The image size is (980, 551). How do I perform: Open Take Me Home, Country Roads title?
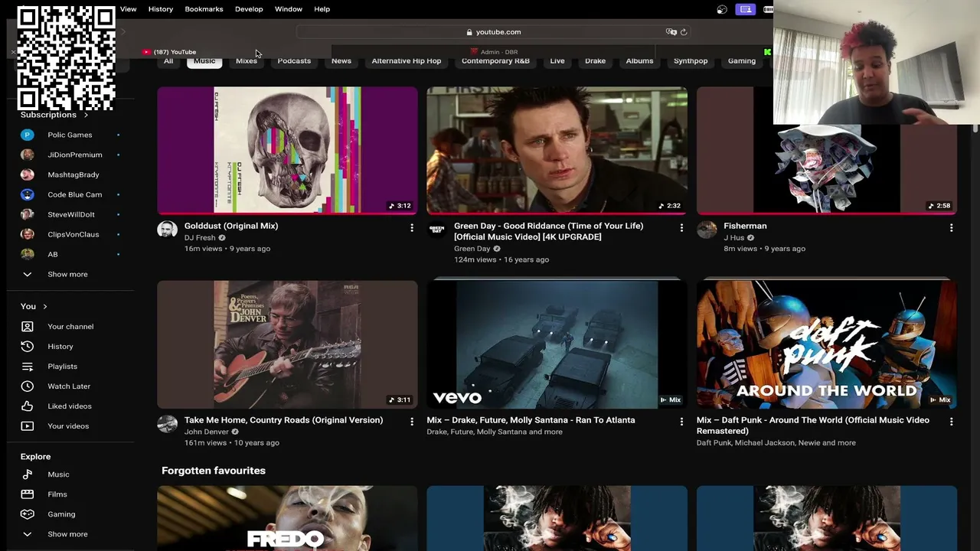pos(283,420)
